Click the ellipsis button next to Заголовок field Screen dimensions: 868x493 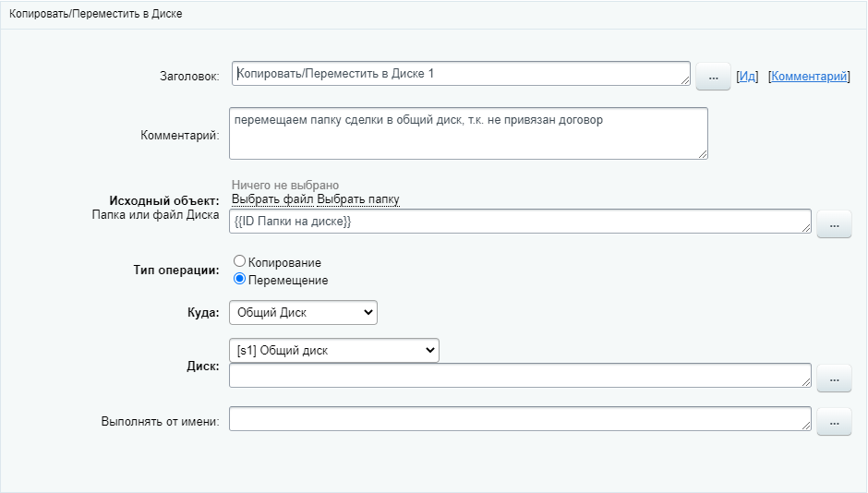(712, 78)
